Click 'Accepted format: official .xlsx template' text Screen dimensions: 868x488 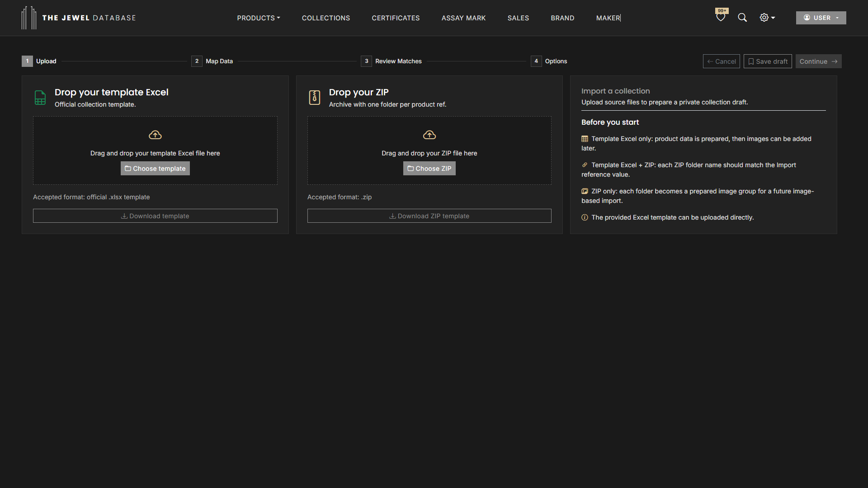coord(91,197)
